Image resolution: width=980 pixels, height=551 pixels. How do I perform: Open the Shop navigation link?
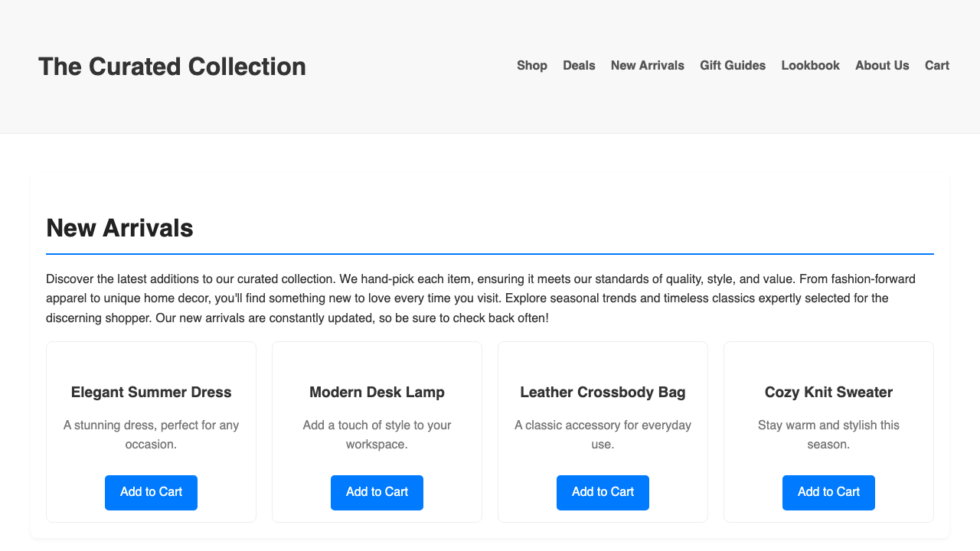[x=532, y=66]
